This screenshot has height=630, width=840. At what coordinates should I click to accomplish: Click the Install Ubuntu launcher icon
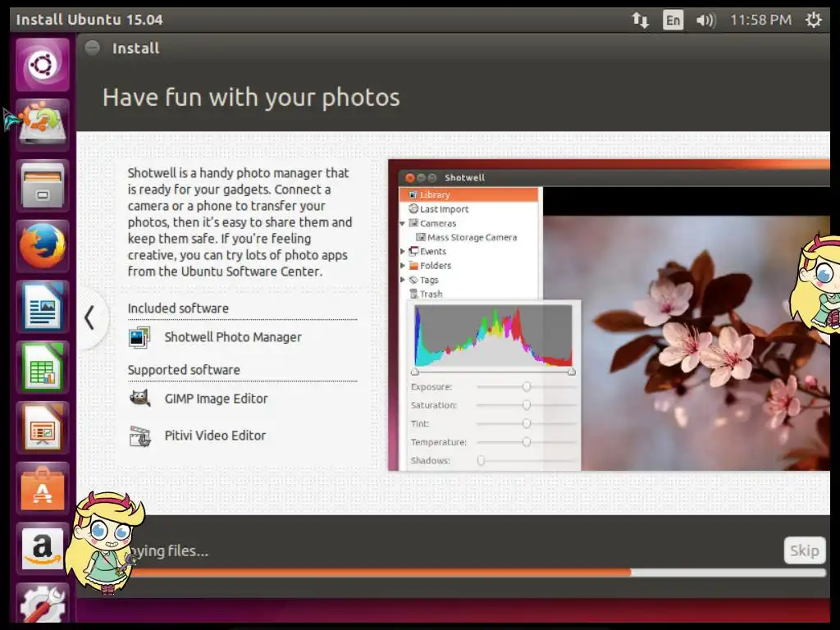(x=43, y=125)
